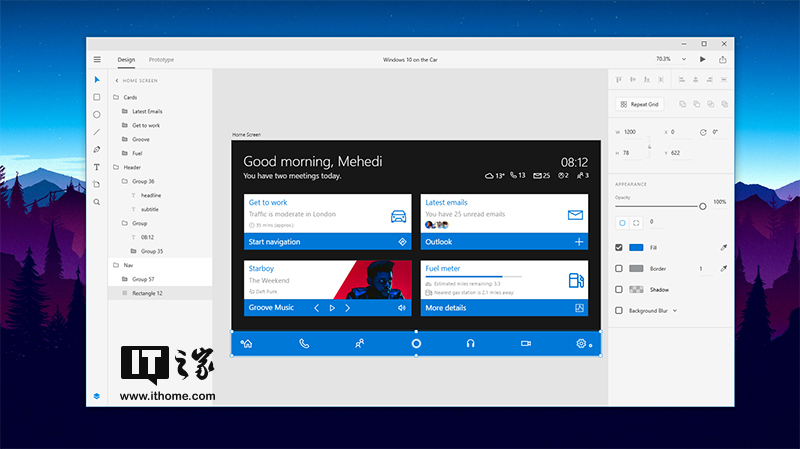Collapse the Cards folder in layers
The width and height of the screenshot is (800, 449).
tap(116, 97)
